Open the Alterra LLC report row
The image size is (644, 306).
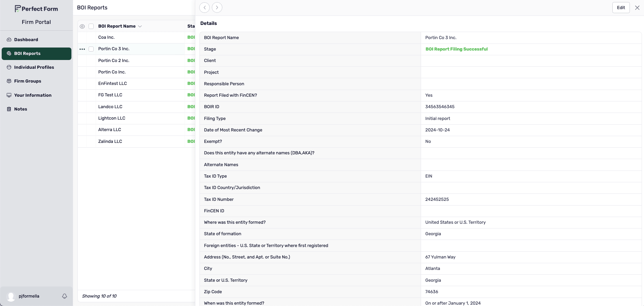[136, 130]
